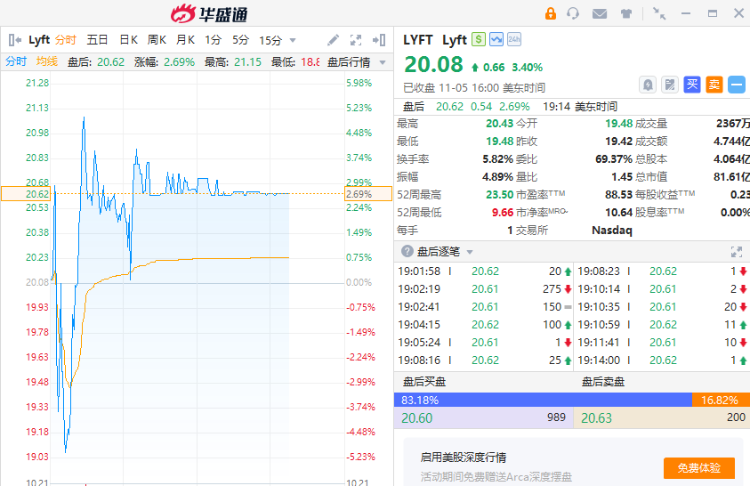750x486 pixels.
Task: Click the skin theme shirt icon
Action: pos(626,14)
